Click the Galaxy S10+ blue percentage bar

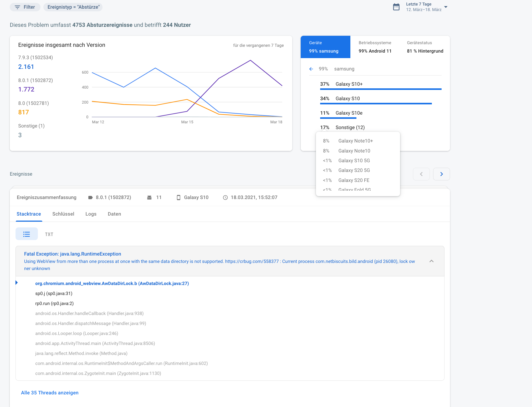pos(381,89)
